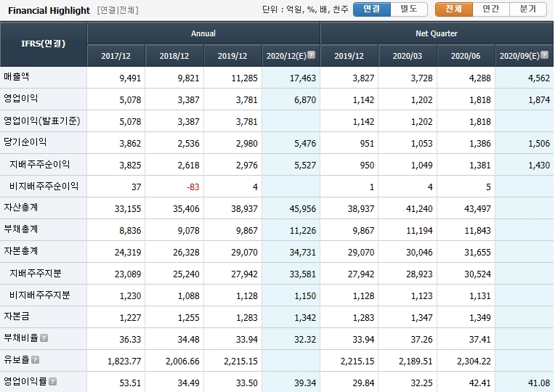
Task: Click help icon next to 2020/09(E) header
Action: (544, 55)
